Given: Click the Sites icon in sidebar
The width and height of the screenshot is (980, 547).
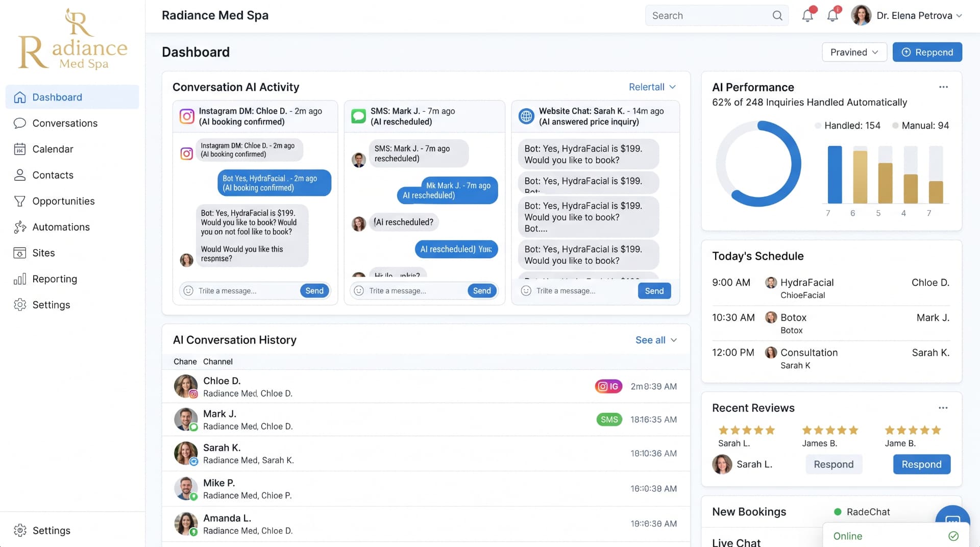Looking at the screenshot, I should coord(20,253).
